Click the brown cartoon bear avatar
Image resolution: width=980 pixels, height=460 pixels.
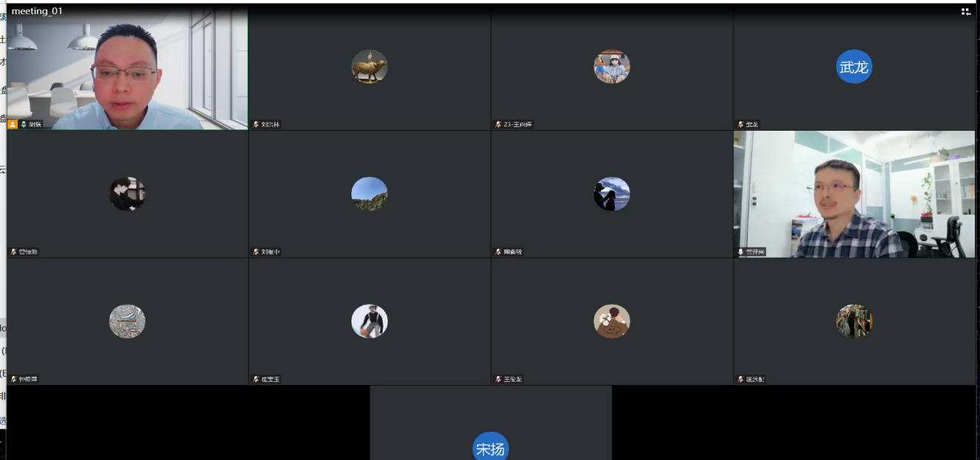pos(611,321)
